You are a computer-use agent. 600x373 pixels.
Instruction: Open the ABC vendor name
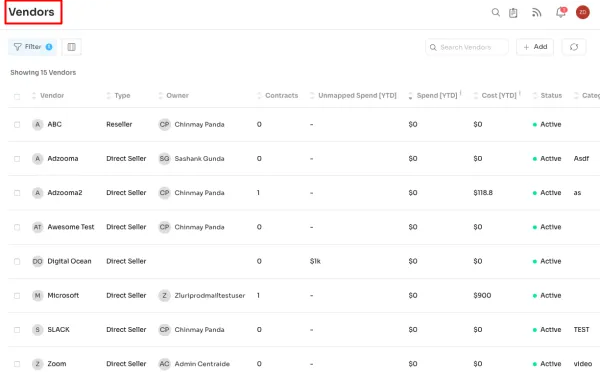[x=54, y=124]
